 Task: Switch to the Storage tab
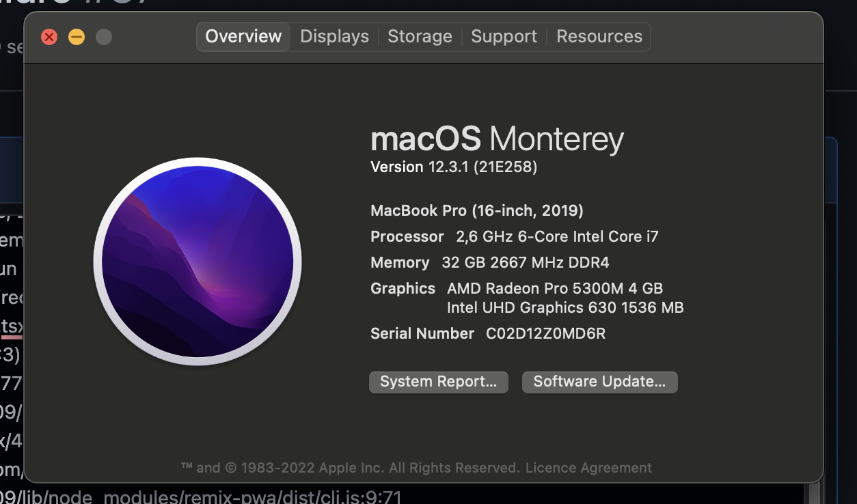coord(420,36)
